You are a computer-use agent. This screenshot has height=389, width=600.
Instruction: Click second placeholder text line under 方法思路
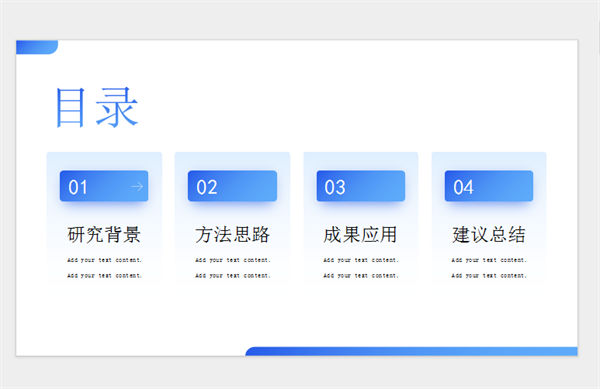[233, 275]
